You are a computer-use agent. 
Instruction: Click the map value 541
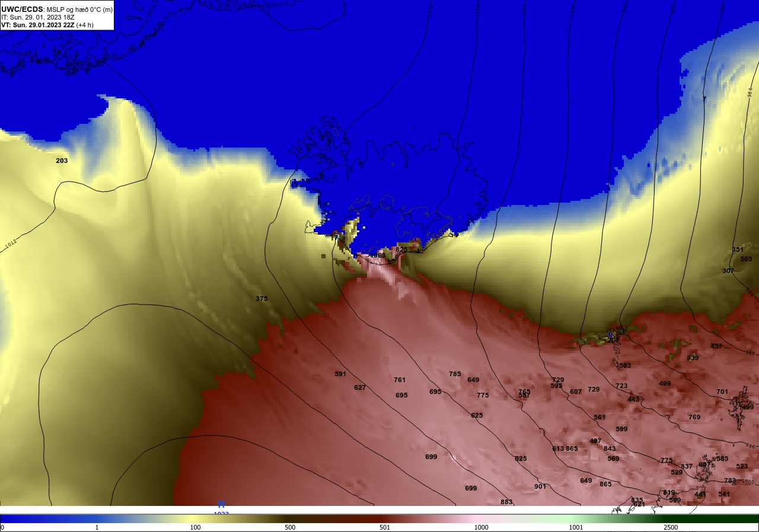tap(724, 494)
